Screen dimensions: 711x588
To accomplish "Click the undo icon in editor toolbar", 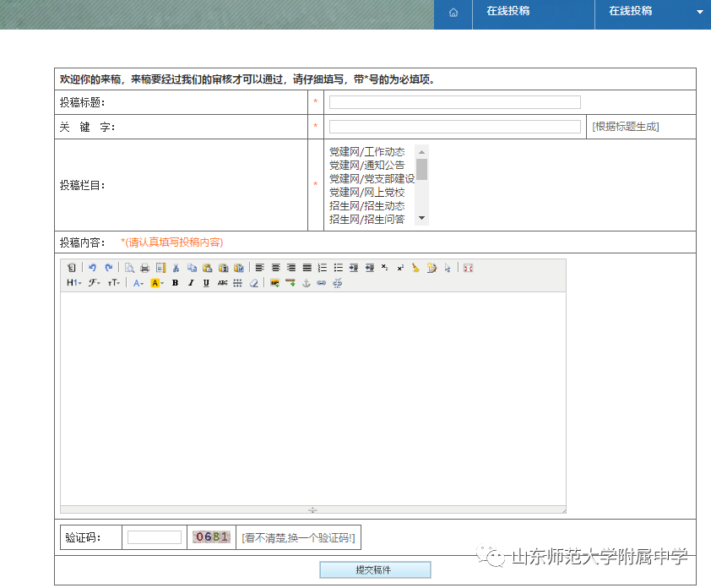I will (x=93, y=268).
